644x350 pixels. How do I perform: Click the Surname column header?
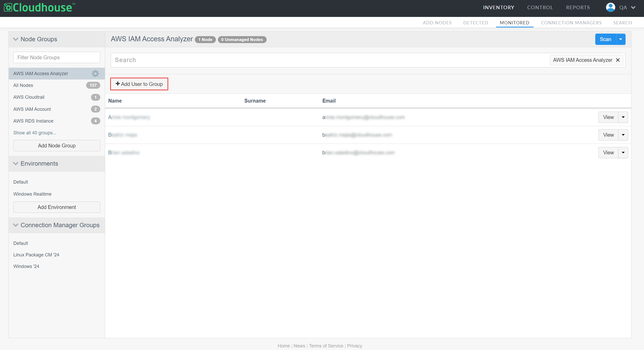pyautogui.click(x=255, y=101)
